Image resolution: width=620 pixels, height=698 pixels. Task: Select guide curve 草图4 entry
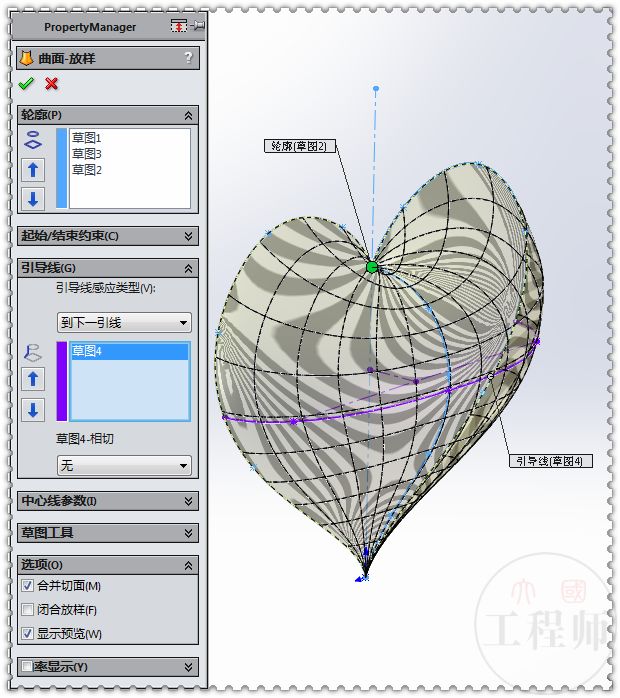click(130, 351)
